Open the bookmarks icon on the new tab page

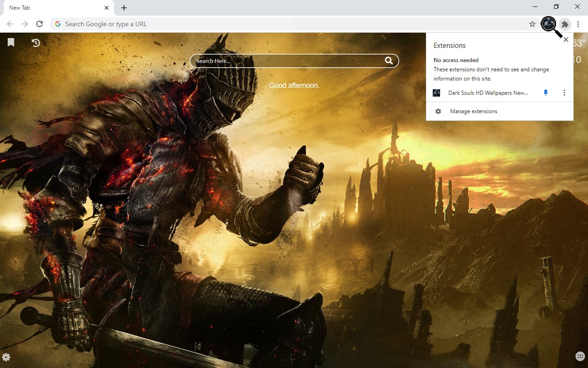(11, 42)
